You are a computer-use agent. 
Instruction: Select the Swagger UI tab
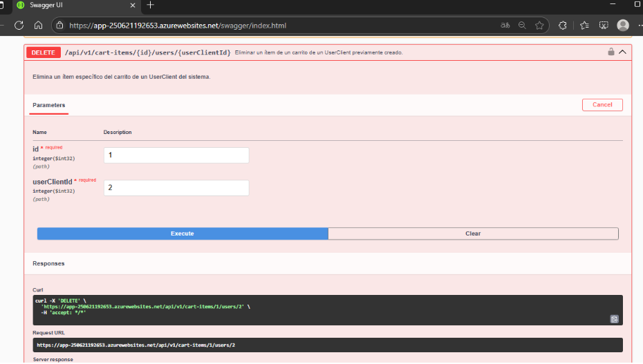77,6
